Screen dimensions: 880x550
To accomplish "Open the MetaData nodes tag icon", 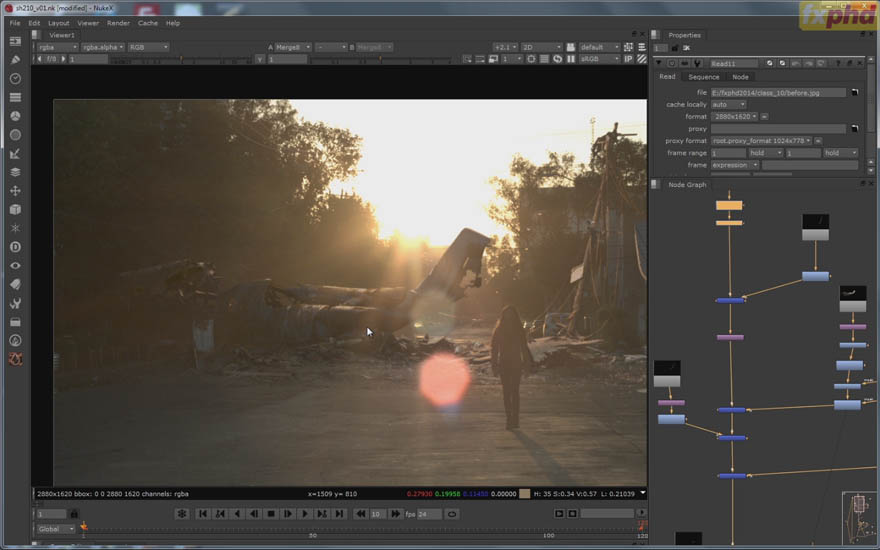I will (x=15, y=284).
